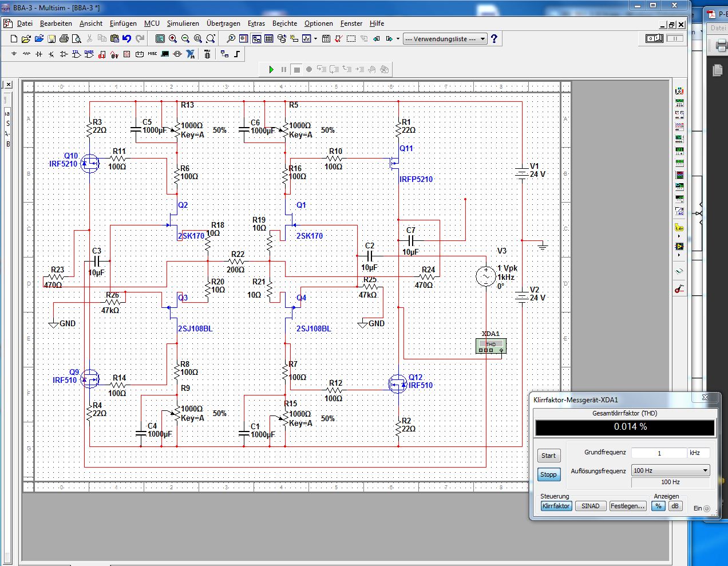Close the left design toolbox panel
Image resolution: width=728 pixels, height=566 pixels.
pyautogui.click(x=8, y=85)
